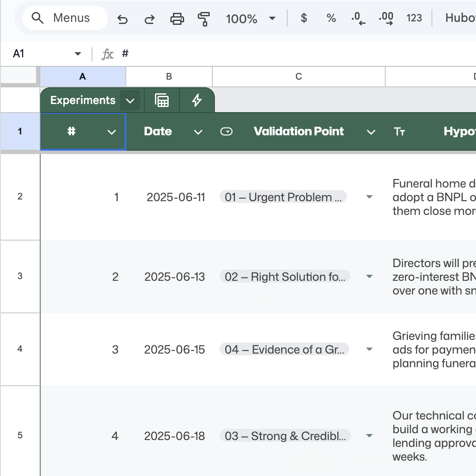
Task: Search the Menus box
Action: [64, 18]
